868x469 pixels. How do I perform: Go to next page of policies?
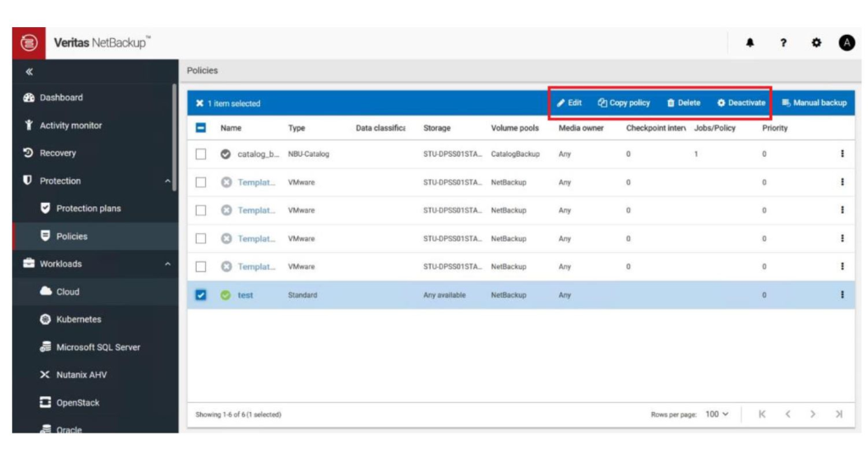click(x=813, y=414)
